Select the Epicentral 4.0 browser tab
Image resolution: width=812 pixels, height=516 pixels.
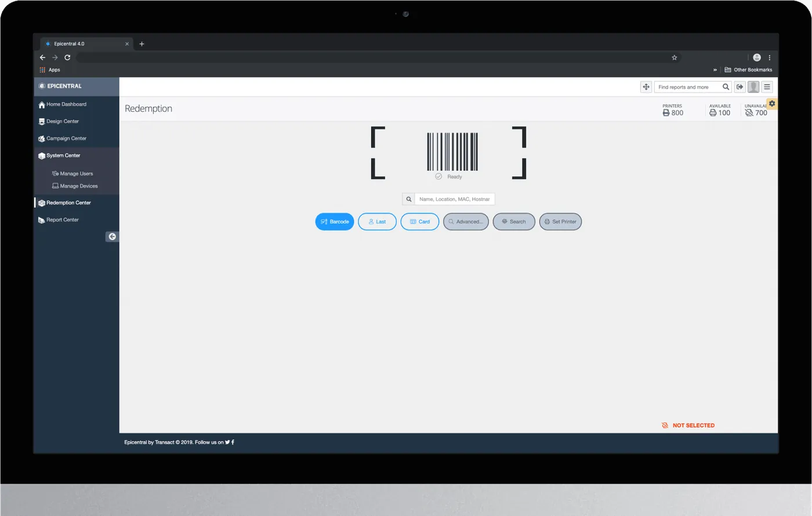(x=86, y=44)
